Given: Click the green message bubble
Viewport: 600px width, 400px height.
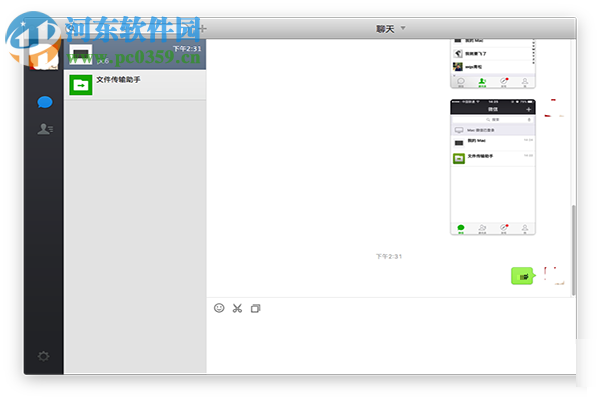Looking at the screenshot, I should point(523,276).
